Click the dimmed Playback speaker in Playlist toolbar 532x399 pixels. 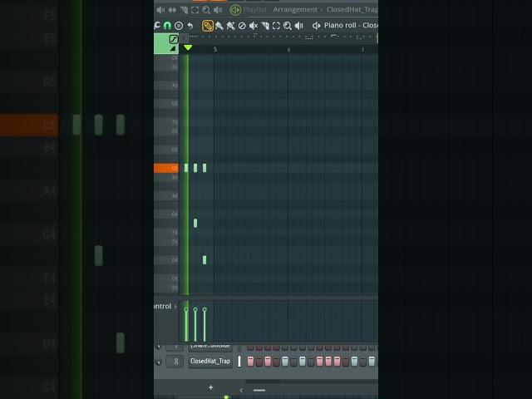click(x=218, y=10)
